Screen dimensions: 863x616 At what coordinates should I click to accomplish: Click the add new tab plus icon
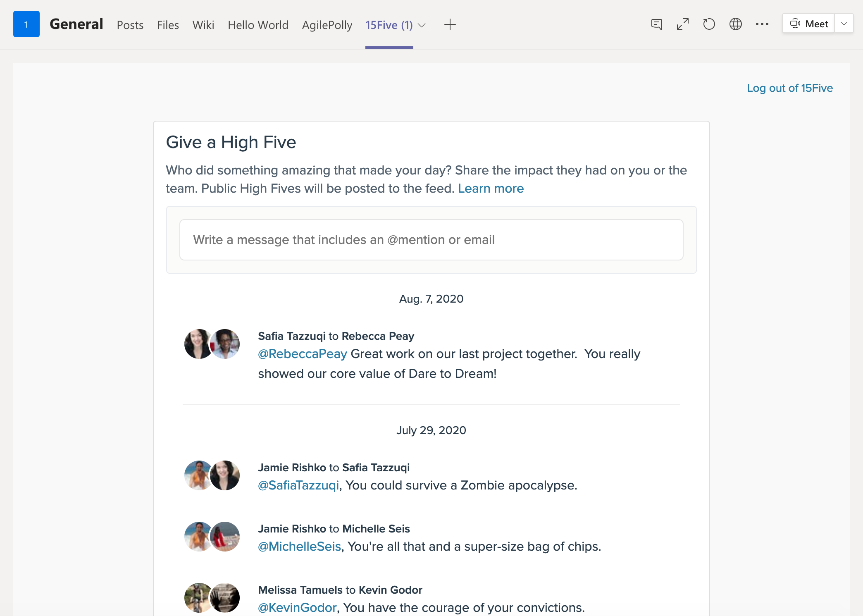point(450,25)
